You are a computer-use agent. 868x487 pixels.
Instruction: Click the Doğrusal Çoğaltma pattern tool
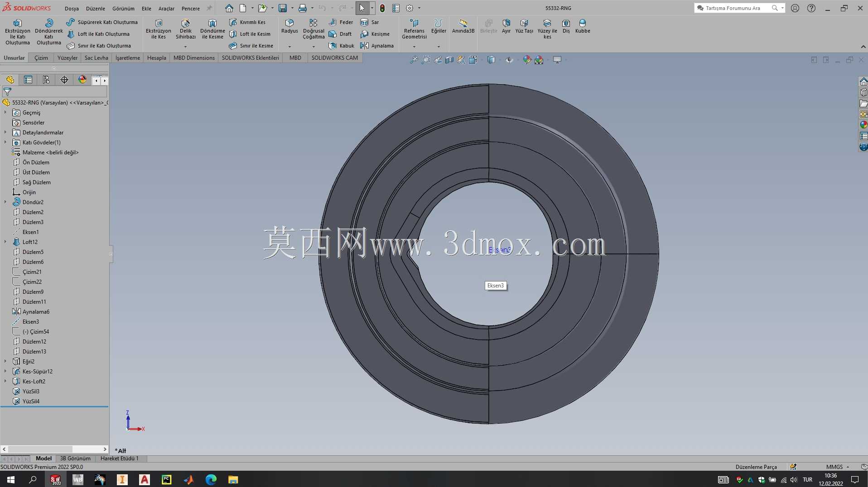tap(313, 29)
